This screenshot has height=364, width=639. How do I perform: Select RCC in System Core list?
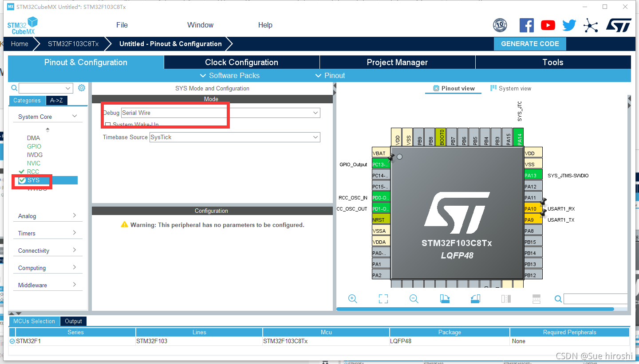[33, 172]
